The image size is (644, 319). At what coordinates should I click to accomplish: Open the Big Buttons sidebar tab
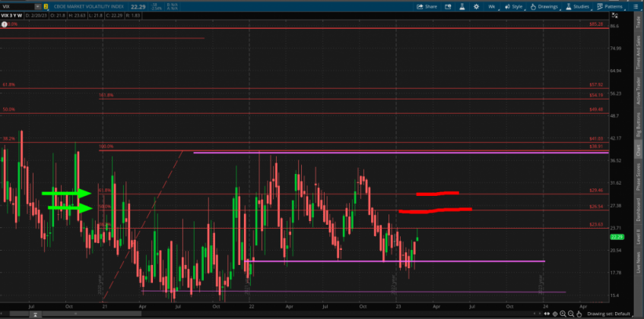pos(638,125)
